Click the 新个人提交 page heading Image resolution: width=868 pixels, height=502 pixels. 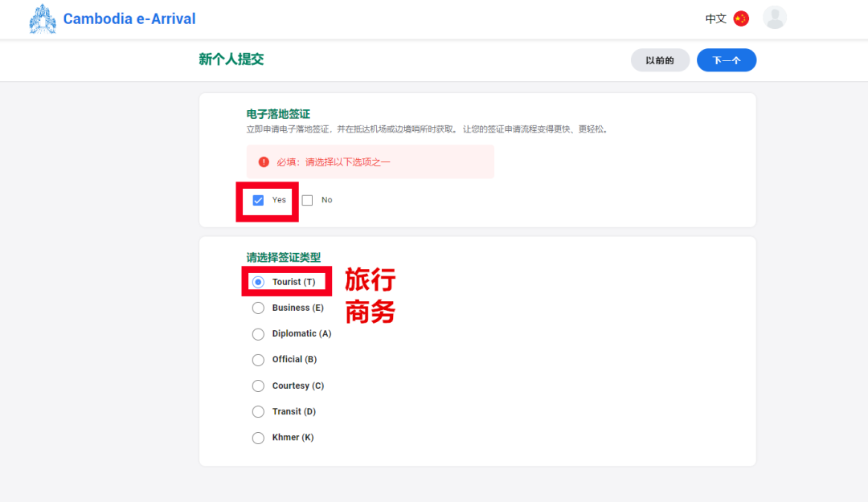[231, 59]
